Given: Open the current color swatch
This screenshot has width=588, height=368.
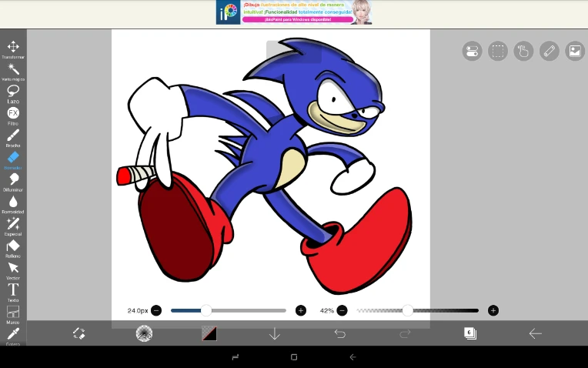Looking at the screenshot, I should click(x=209, y=333).
